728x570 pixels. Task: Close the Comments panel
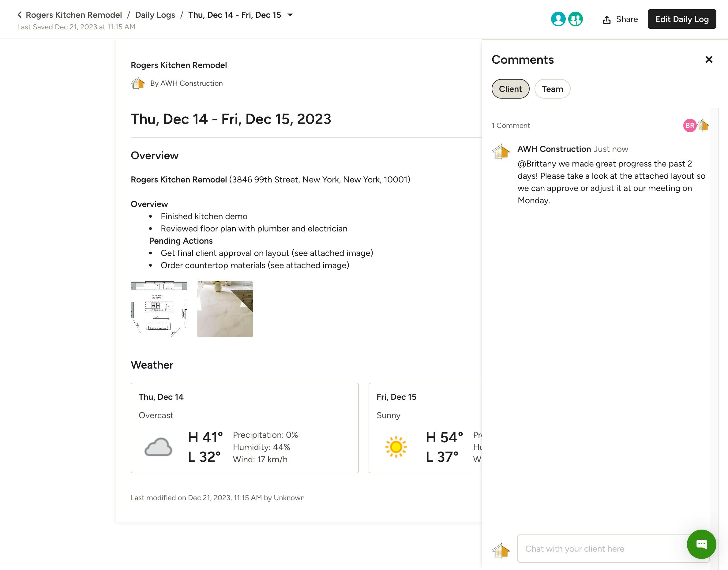click(x=709, y=59)
